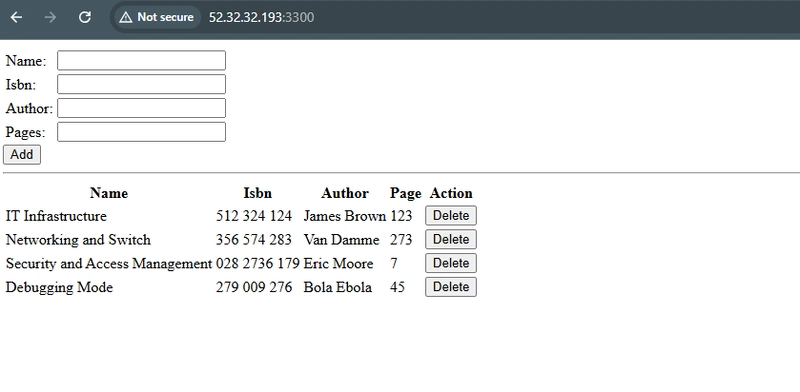This screenshot has height=392, width=800.
Task: Click the ISBN 279 009 276 cell
Action: [x=254, y=287]
